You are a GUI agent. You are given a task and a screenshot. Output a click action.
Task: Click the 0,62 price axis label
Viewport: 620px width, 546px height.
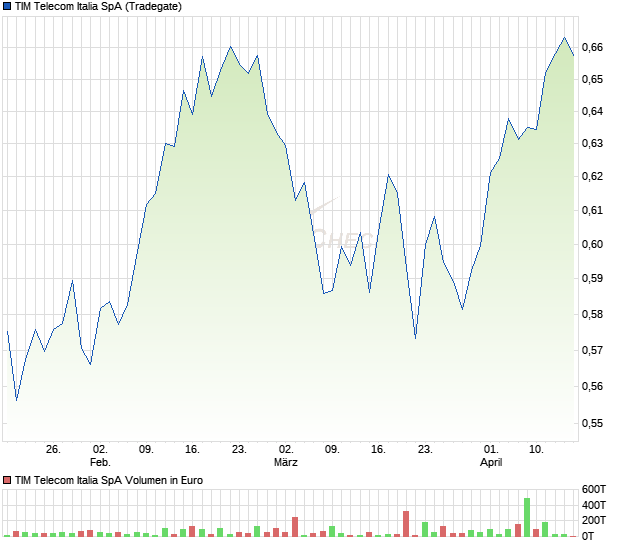click(592, 176)
